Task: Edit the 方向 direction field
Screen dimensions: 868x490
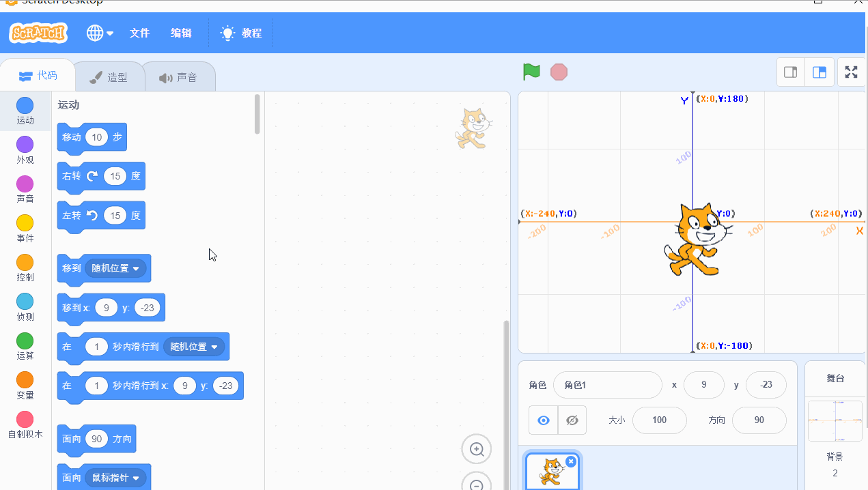Action: (759, 420)
